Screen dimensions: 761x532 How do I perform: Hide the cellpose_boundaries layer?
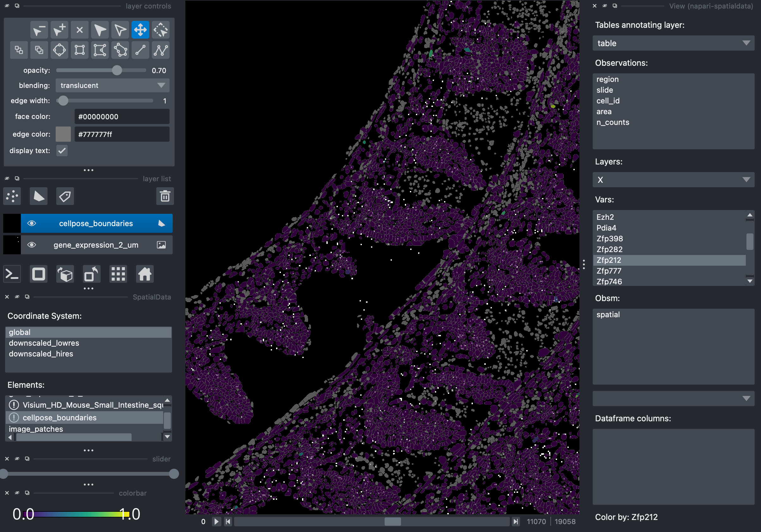click(32, 223)
